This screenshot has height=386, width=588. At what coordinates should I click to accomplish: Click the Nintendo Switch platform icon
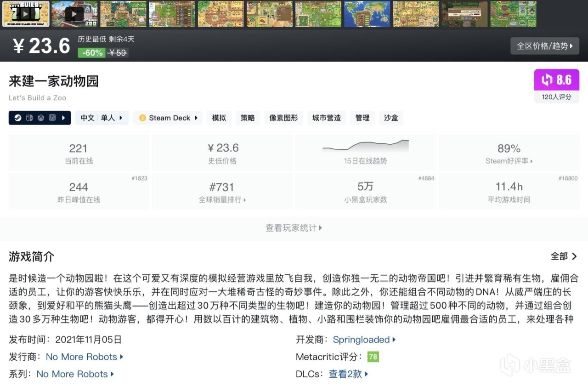pyautogui.click(x=29, y=118)
